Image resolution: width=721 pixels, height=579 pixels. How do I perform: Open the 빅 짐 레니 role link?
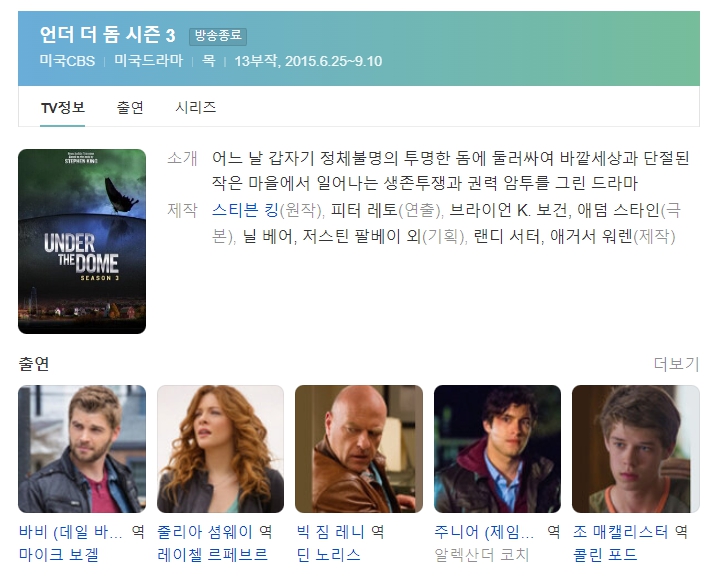coord(330,532)
